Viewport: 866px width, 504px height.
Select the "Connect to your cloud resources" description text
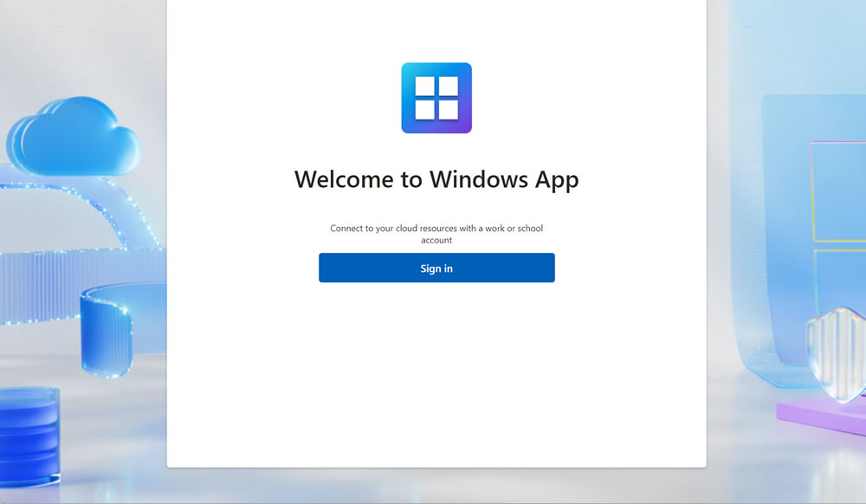click(x=436, y=234)
